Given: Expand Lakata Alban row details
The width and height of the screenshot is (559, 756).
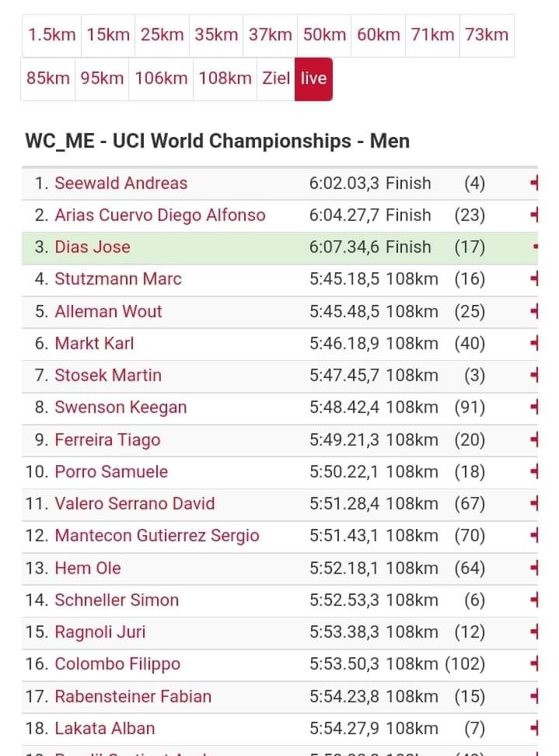Looking at the screenshot, I should (x=534, y=728).
